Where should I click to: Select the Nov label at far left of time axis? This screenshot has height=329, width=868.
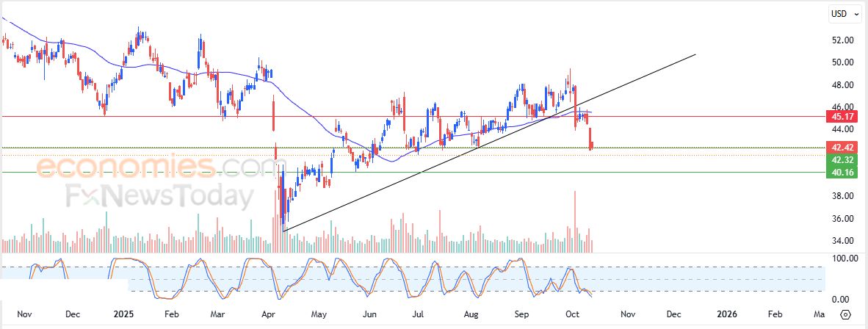click(x=24, y=314)
